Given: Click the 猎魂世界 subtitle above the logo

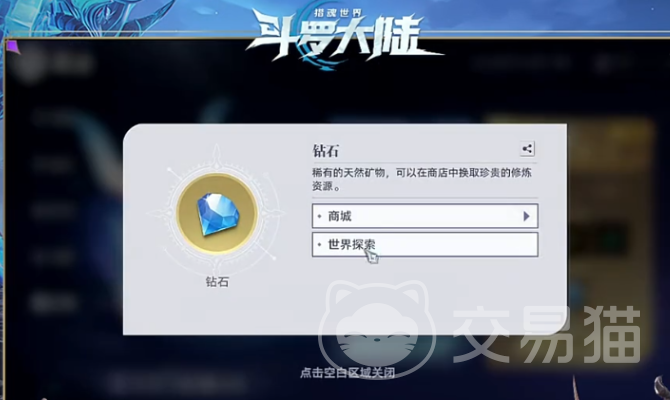Looking at the screenshot, I should (338, 12).
